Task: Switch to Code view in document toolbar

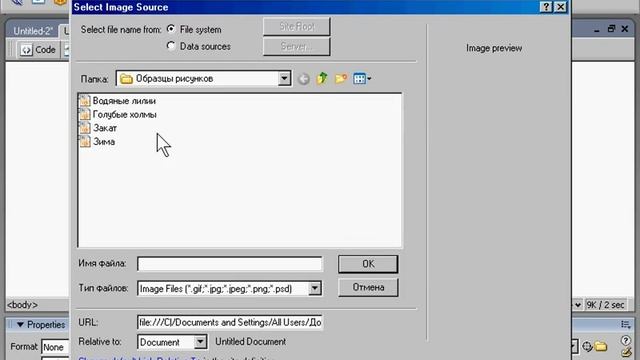Action: 38,50
